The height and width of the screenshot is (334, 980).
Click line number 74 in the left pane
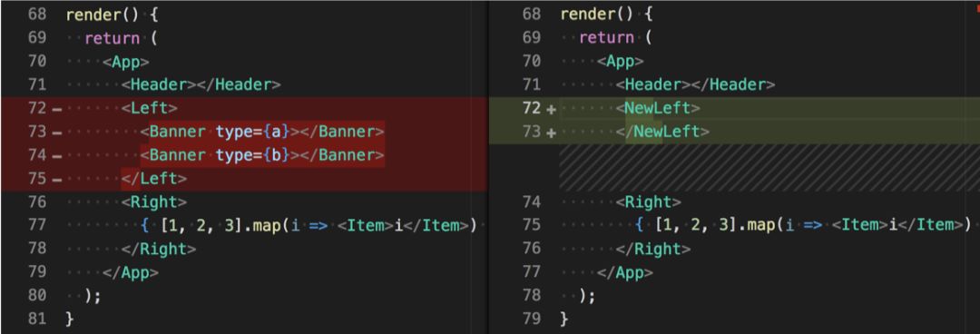37,155
